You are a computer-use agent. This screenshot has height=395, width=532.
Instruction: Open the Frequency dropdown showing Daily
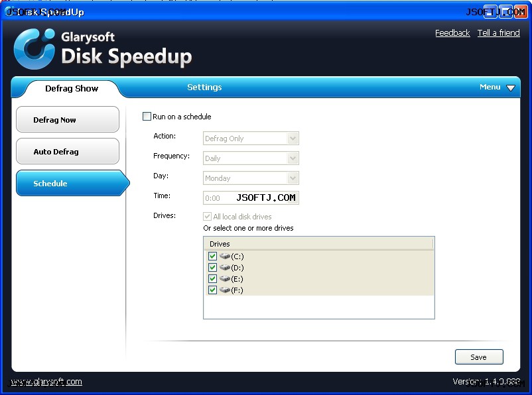tap(251, 158)
